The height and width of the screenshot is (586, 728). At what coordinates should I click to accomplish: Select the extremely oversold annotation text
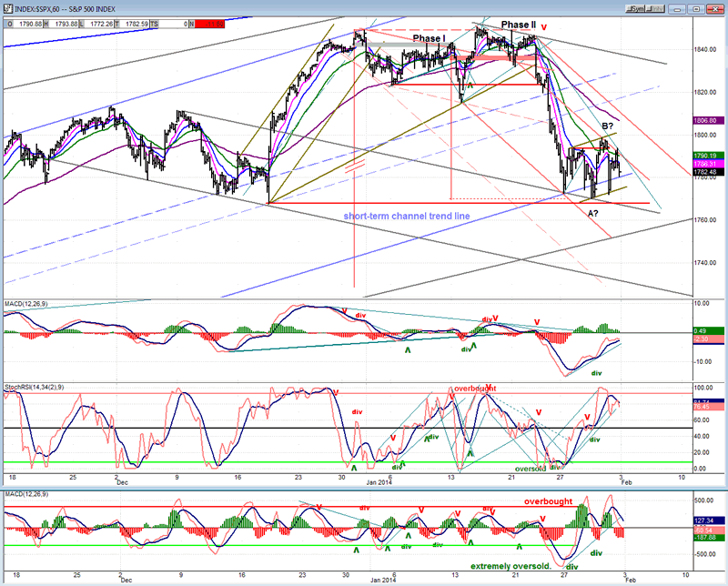pyautogui.click(x=511, y=566)
